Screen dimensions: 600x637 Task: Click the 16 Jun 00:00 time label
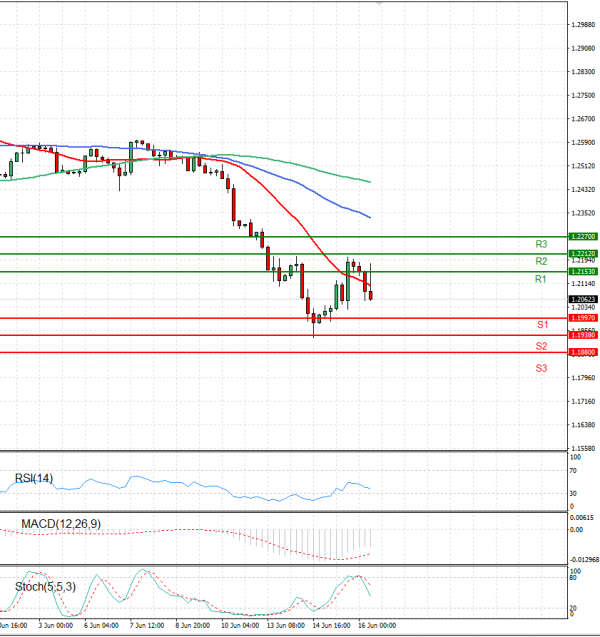click(x=377, y=625)
